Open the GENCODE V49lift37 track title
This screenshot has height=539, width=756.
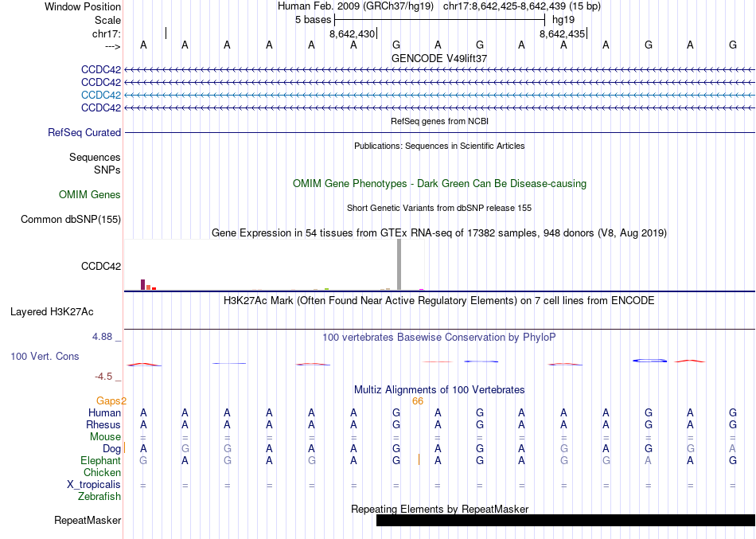pos(439,58)
